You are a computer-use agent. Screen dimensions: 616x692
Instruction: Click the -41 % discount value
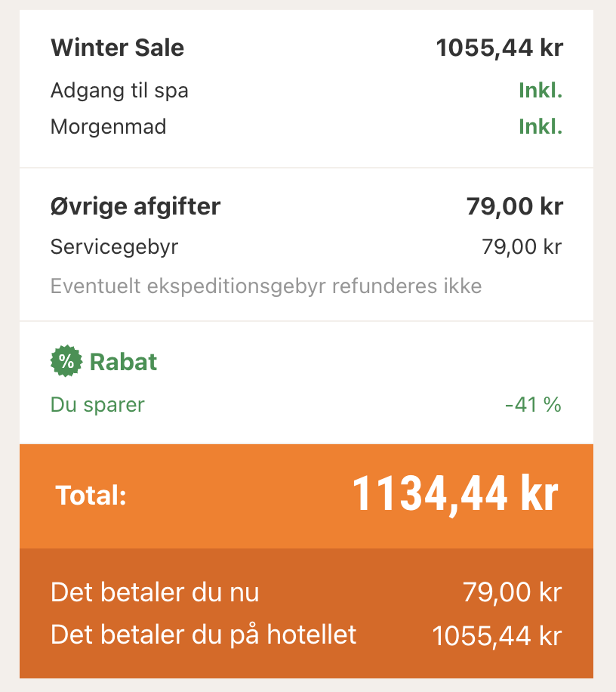(533, 405)
